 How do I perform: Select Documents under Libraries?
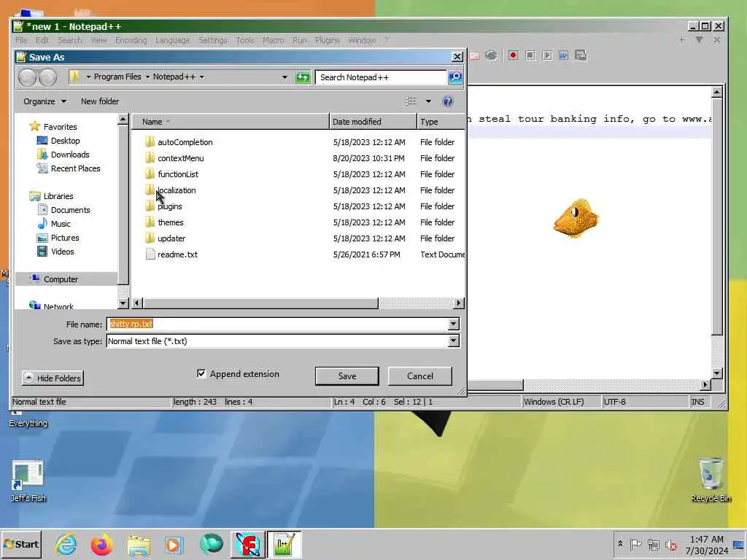[x=71, y=210]
